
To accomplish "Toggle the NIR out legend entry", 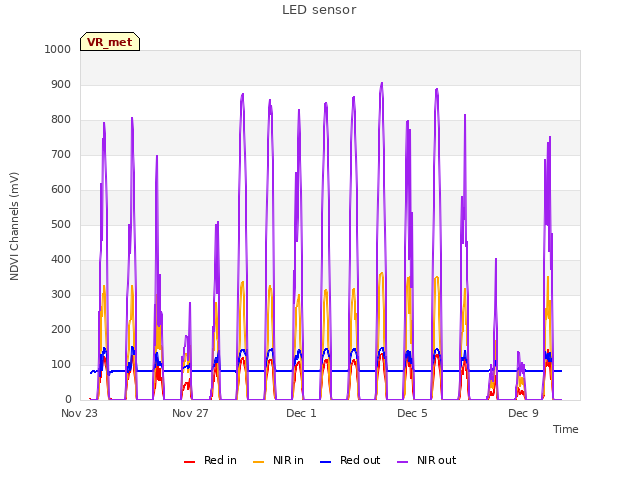I will [x=427, y=460].
